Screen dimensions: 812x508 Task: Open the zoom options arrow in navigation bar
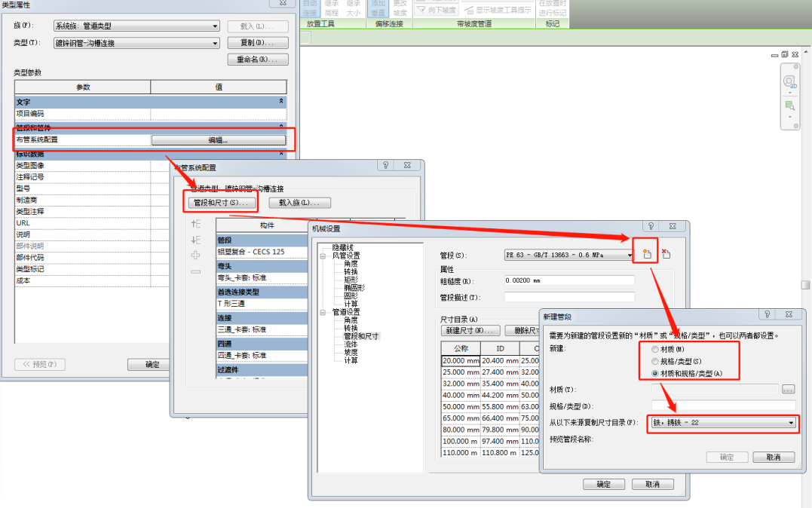pyautogui.click(x=789, y=117)
